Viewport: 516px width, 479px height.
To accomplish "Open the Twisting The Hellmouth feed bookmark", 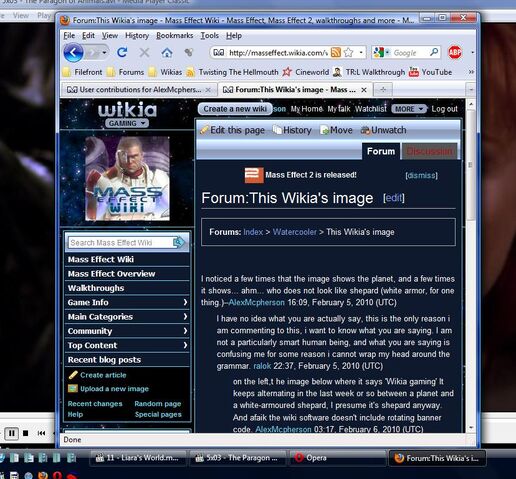I will tap(232, 72).
